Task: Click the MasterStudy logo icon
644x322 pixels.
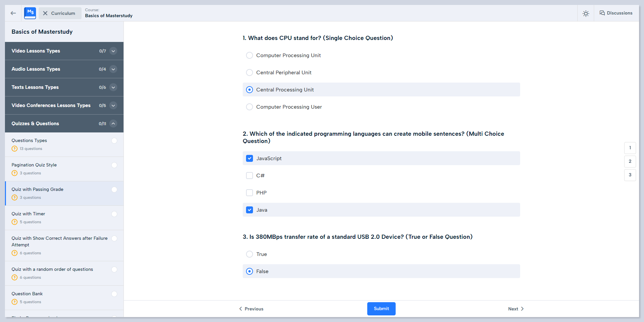Action: point(30,13)
